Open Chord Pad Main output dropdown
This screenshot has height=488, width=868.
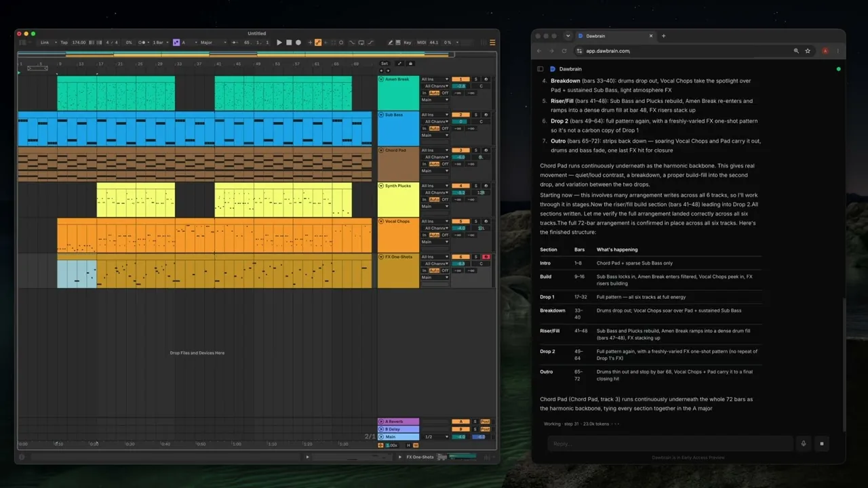coord(435,171)
